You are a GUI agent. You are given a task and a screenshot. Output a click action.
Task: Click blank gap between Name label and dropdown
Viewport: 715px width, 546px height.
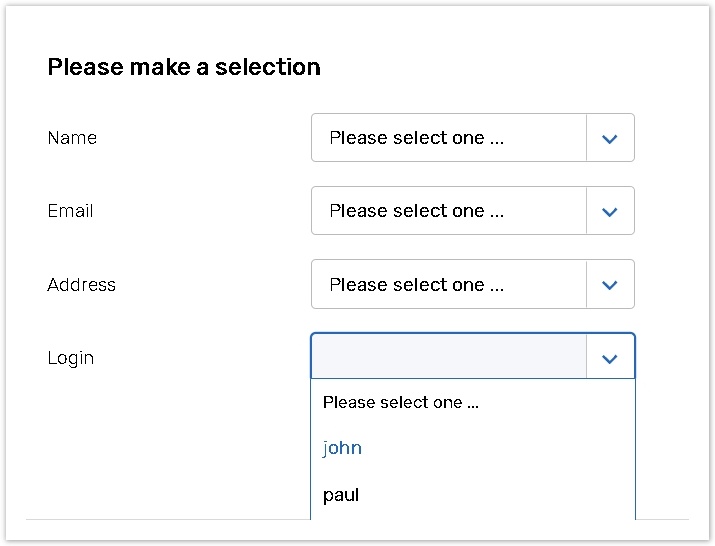(x=200, y=138)
